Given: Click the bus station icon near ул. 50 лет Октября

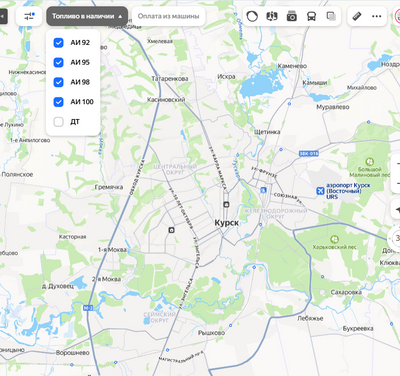Looking at the screenshot, I should tap(171, 230).
